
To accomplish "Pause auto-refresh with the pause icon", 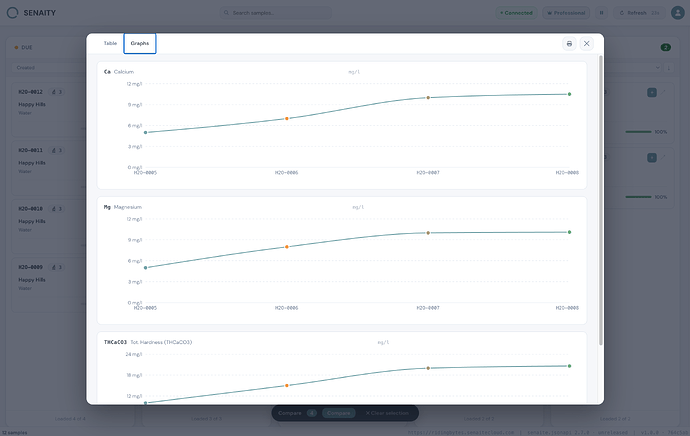I will pos(601,13).
